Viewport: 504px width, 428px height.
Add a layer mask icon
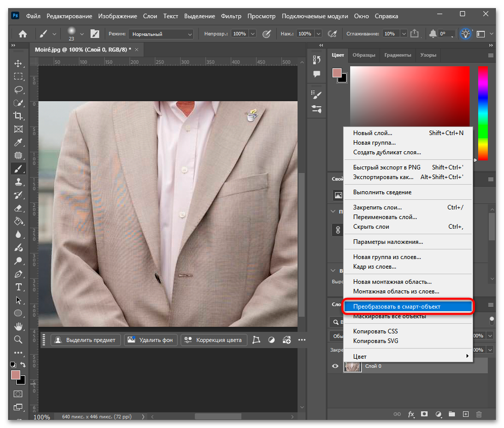click(x=424, y=414)
